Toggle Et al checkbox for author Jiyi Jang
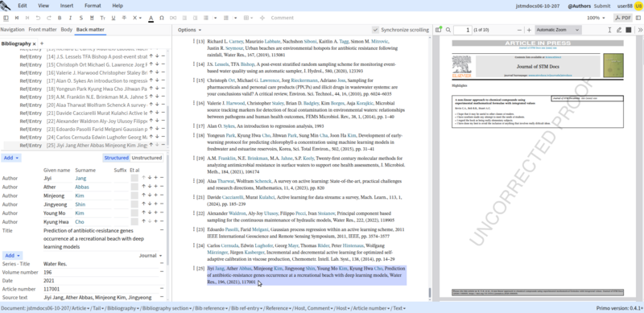Viewport: 644px width, 313px height. point(134,178)
